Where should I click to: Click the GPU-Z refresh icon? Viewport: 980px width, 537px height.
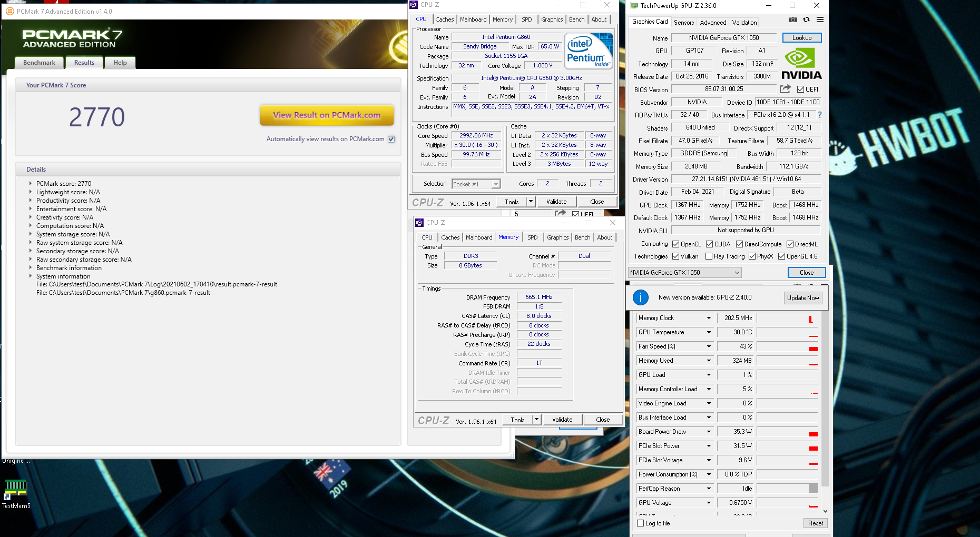click(806, 20)
